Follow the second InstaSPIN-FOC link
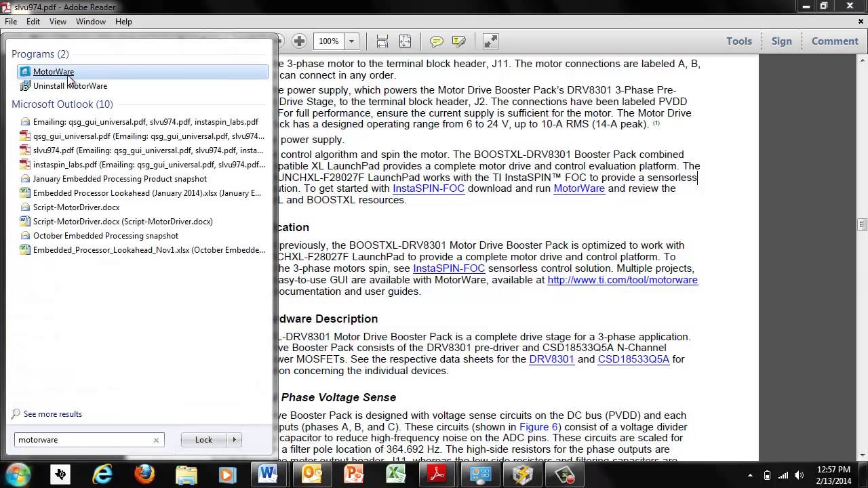The height and width of the screenshot is (488, 868). (449, 268)
